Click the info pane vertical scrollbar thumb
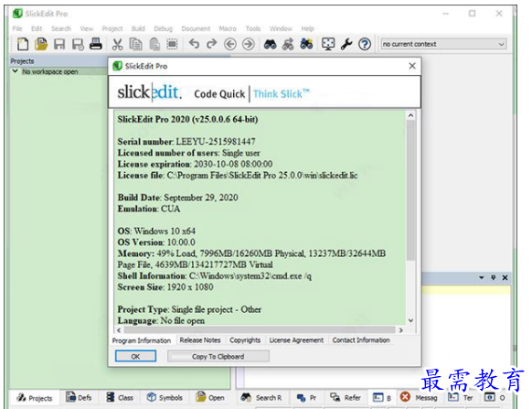The height and width of the screenshot is (409, 532). [x=410, y=190]
